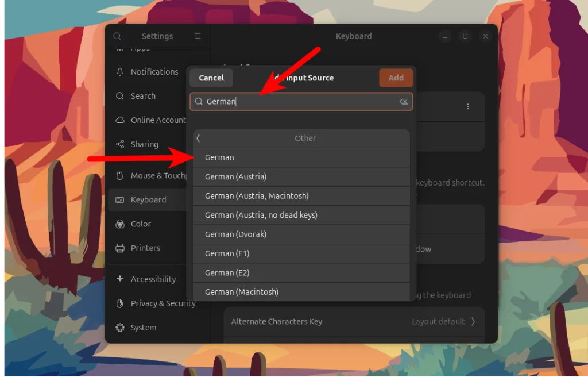
Task: Open the Settings hamburger menu
Action: click(x=198, y=36)
